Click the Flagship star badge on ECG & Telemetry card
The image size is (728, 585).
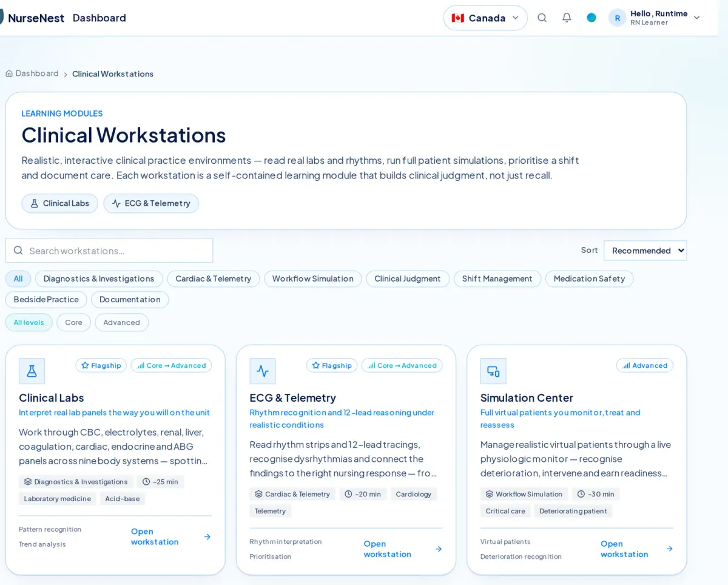332,365
